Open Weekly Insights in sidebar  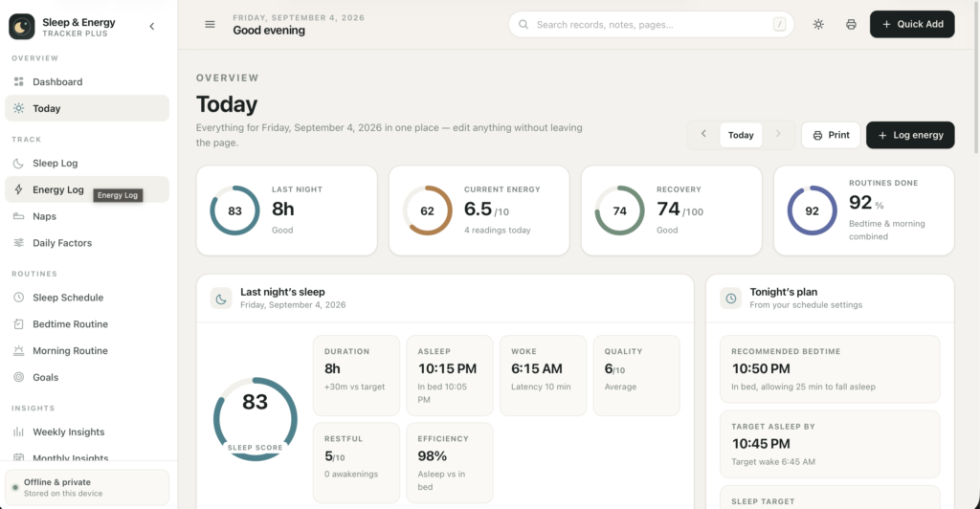87,432
